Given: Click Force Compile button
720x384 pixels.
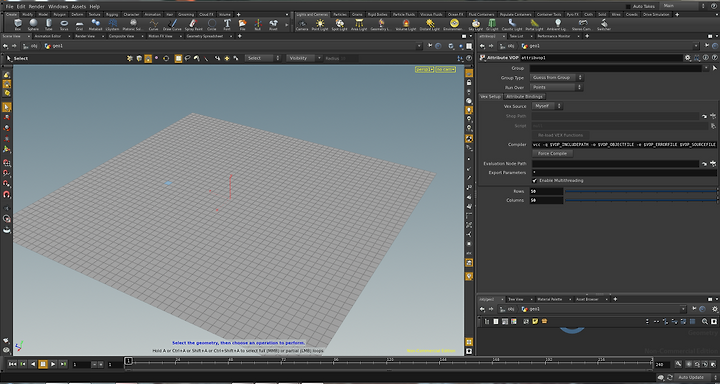Looking at the screenshot, I should tap(552, 153).
